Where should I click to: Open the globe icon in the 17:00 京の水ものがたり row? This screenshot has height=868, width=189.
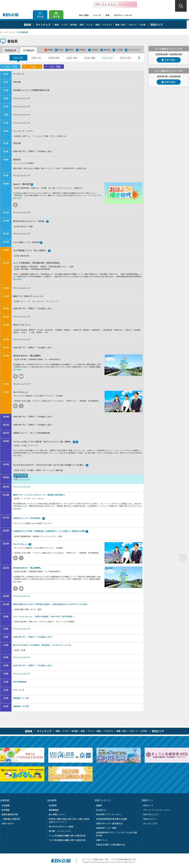click(15, 376)
